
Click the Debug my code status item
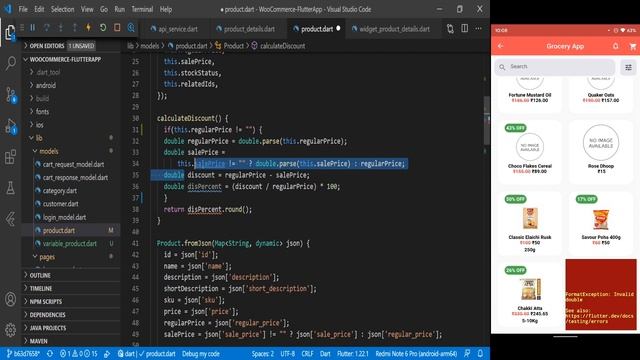[x=201, y=354]
